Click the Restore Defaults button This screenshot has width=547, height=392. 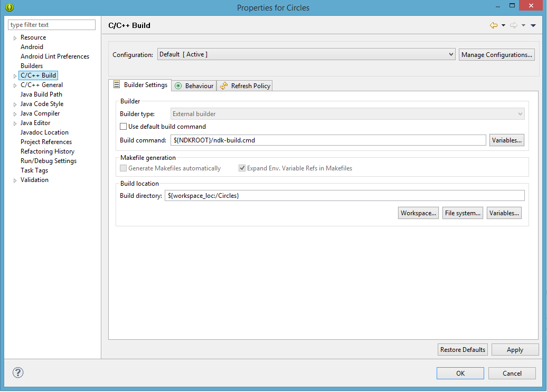tap(463, 350)
